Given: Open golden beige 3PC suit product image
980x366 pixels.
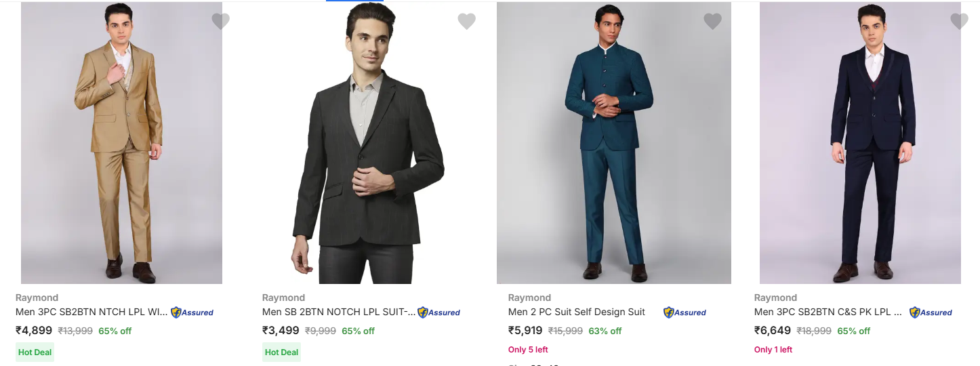Looking at the screenshot, I should click(121, 142).
